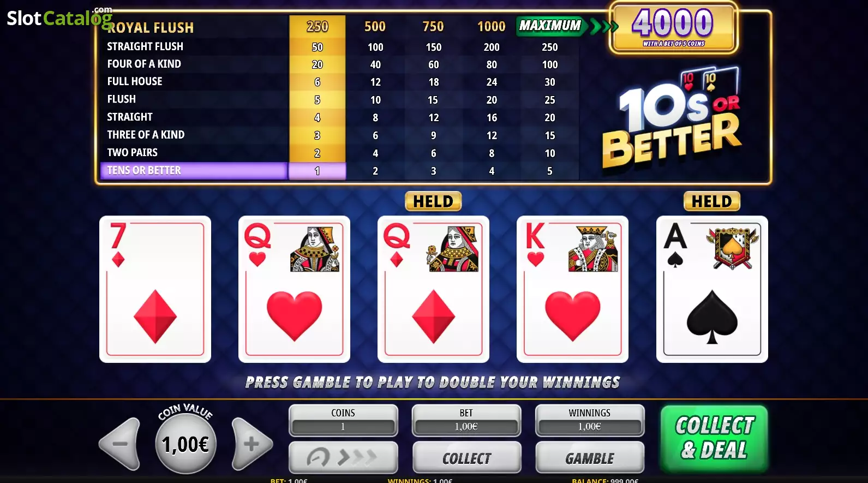Decrease coin value with minus arrow
868x483 pixels.
click(x=121, y=444)
